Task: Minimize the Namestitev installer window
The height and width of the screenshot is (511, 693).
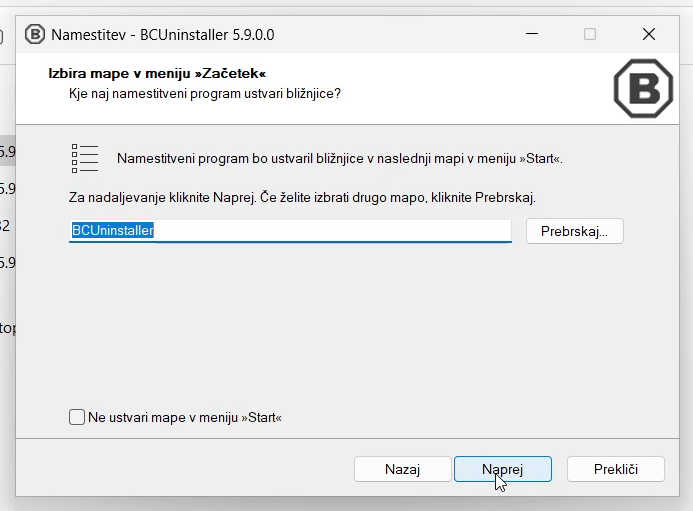Action: click(531, 34)
